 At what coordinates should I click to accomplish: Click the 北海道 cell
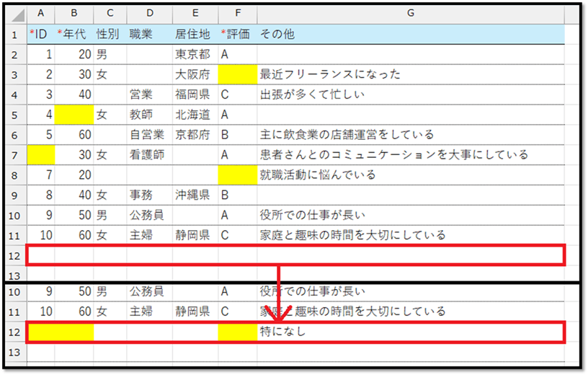coord(195,115)
